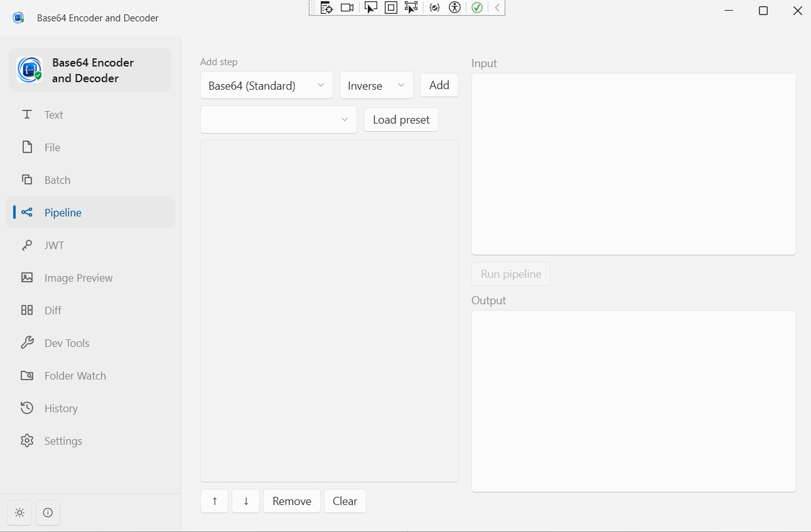Viewport: 811px width, 532px height.
Task: Open the Diff compare icon
Action: [27, 311]
